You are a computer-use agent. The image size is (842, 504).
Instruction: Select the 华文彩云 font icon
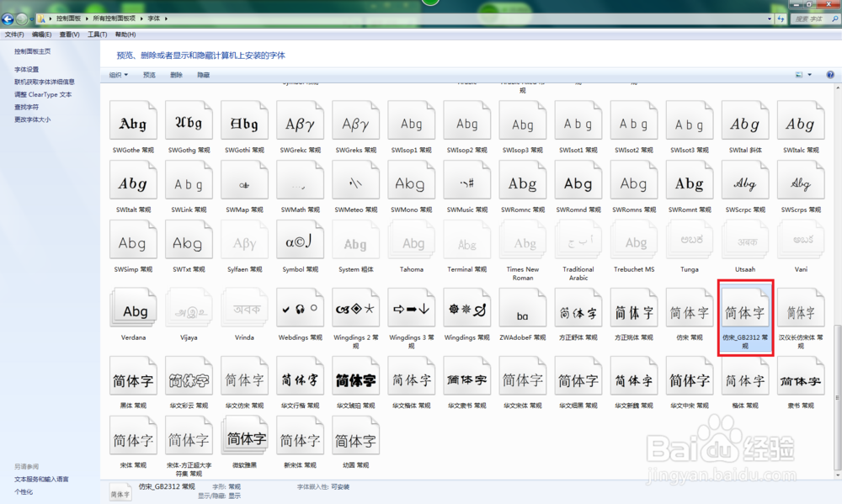coord(189,376)
